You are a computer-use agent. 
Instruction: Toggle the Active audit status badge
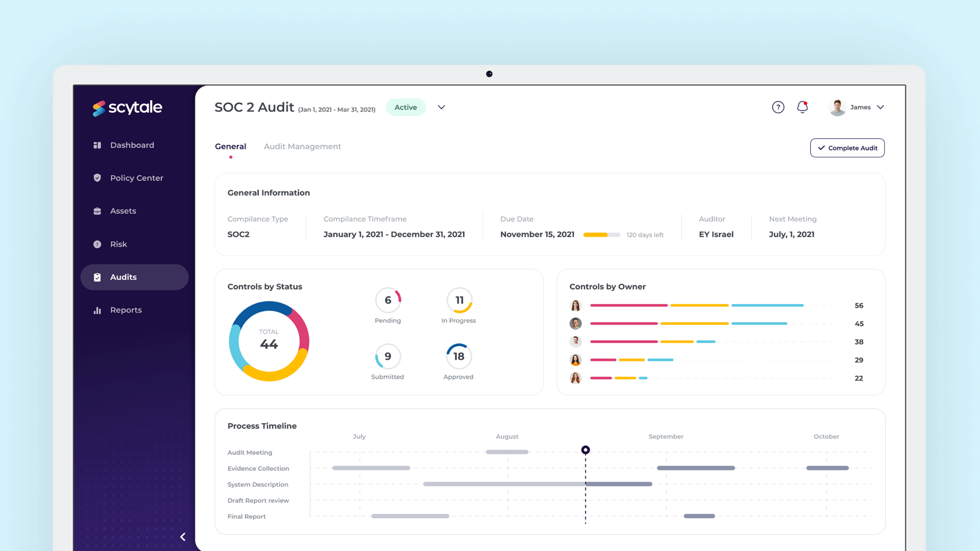pyautogui.click(x=405, y=107)
